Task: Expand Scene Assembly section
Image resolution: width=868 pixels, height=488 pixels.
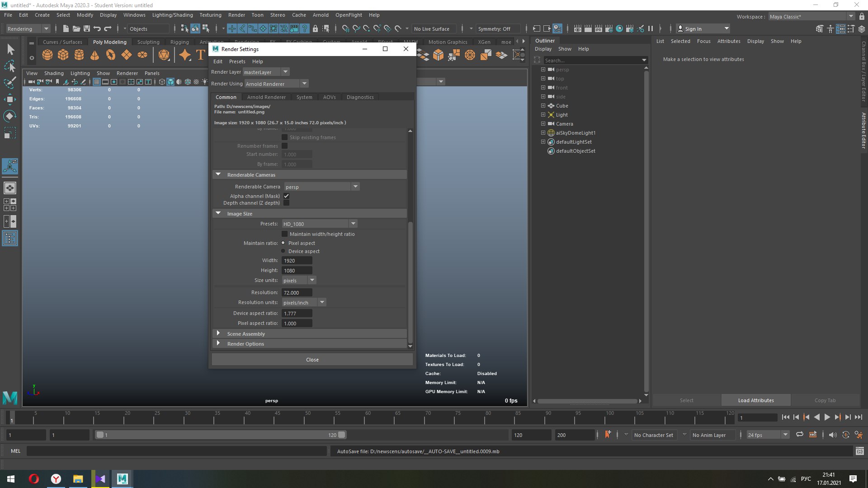Action: tap(218, 333)
